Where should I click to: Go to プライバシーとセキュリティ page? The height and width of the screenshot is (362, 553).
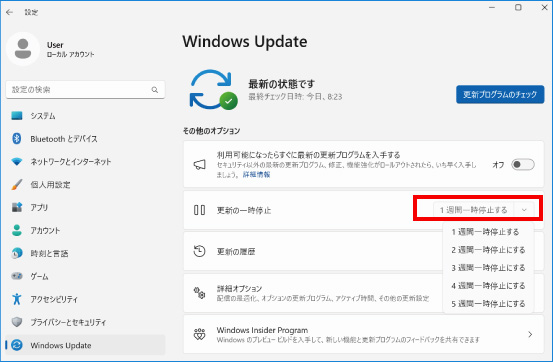click(85, 322)
